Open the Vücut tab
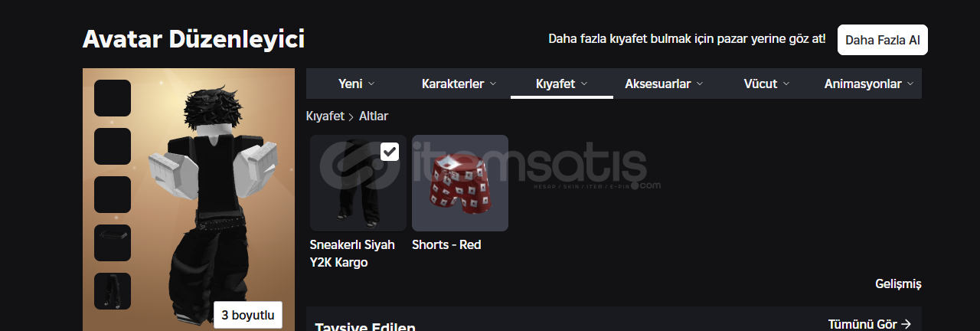The height and width of the screenshot is (331, 980). pyautogui.click(x=766, y=84)
